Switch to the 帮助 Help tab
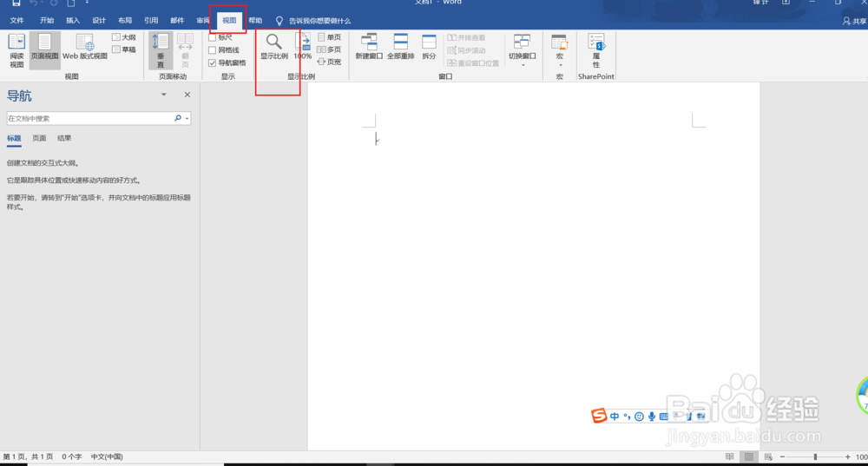Image resolution: width=868 pixels, height=466 pixels. [x=255, y=21]
